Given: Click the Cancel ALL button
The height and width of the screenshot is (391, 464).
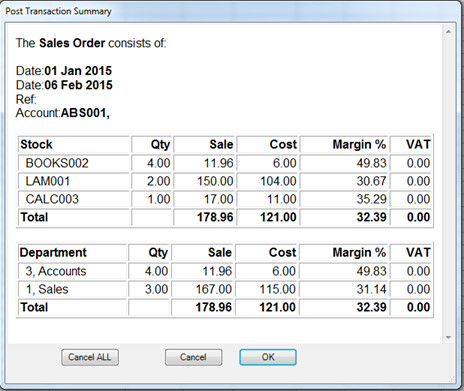Looking at the screenshot, I should point(90,357).
